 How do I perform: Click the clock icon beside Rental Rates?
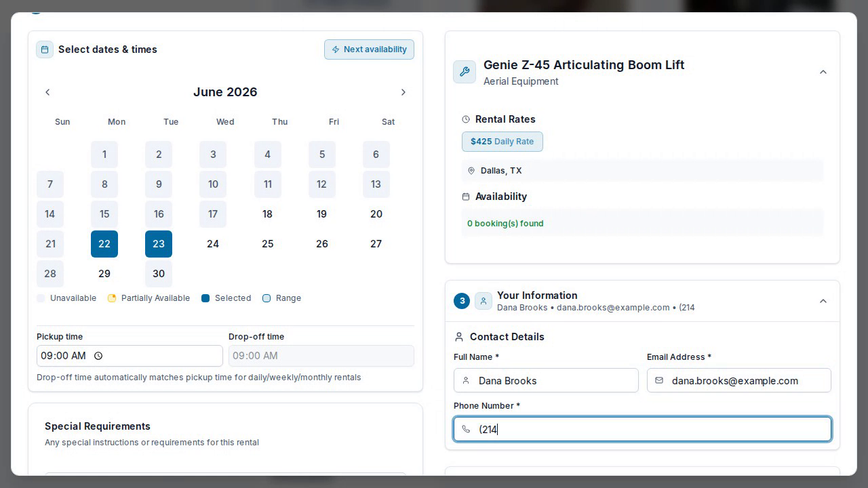tap(466, 119)
